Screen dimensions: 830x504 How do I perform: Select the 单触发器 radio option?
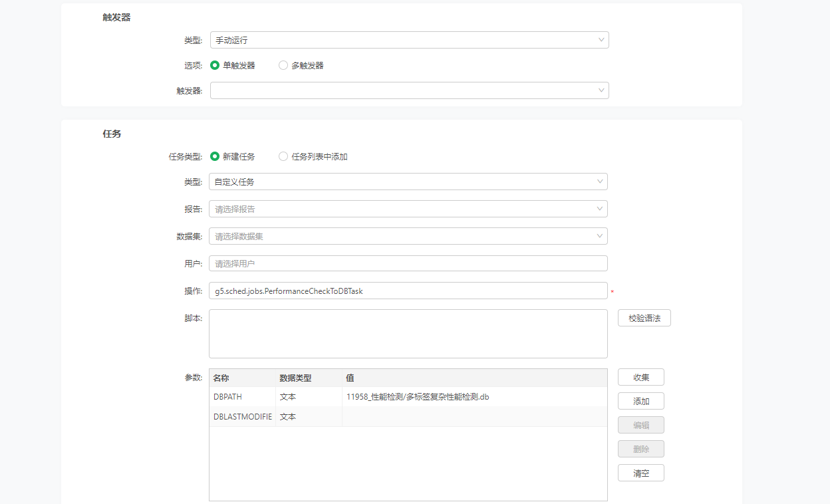coord(215,65)
